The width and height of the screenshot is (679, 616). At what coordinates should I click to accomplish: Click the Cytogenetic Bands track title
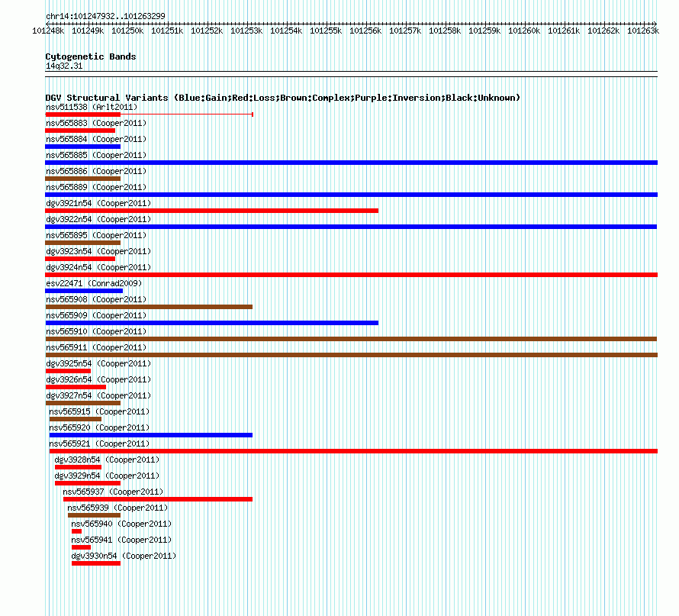click(x=91, y=56)
